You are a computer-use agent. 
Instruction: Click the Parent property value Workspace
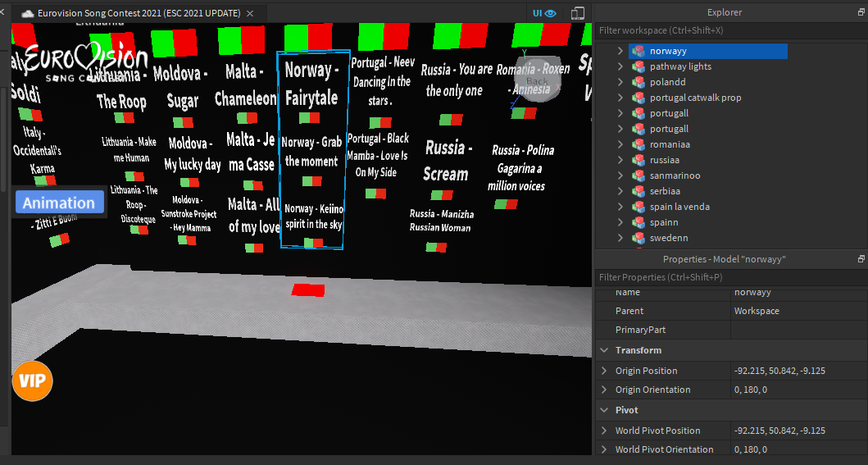[x=798, y=311]
